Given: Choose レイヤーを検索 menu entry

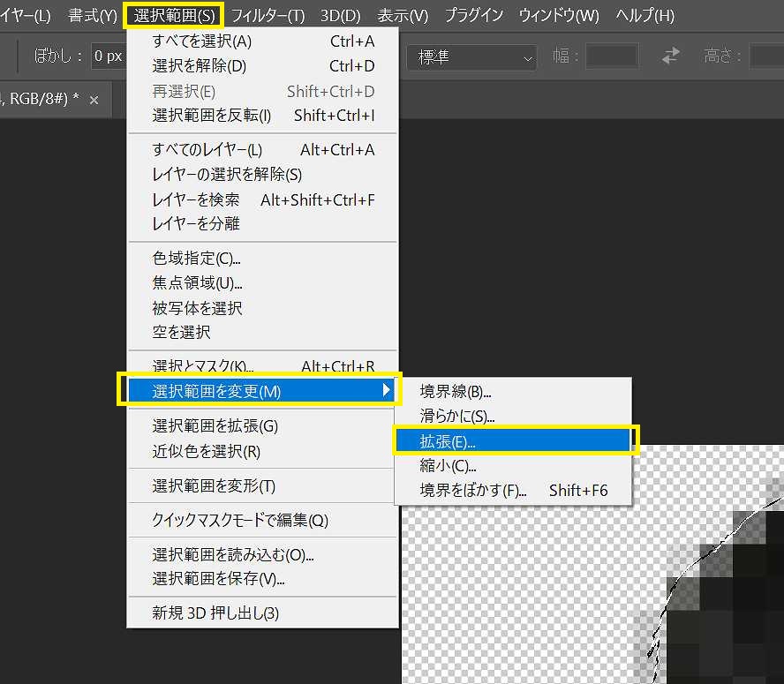Looking at the screenshot, I should [x=263, y=200].
